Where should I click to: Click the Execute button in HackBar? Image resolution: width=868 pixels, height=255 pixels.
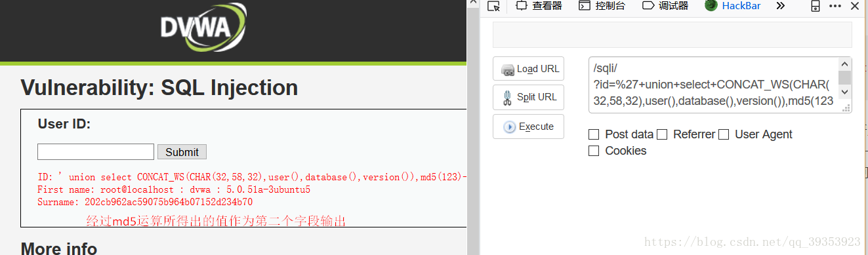point(528,127)
